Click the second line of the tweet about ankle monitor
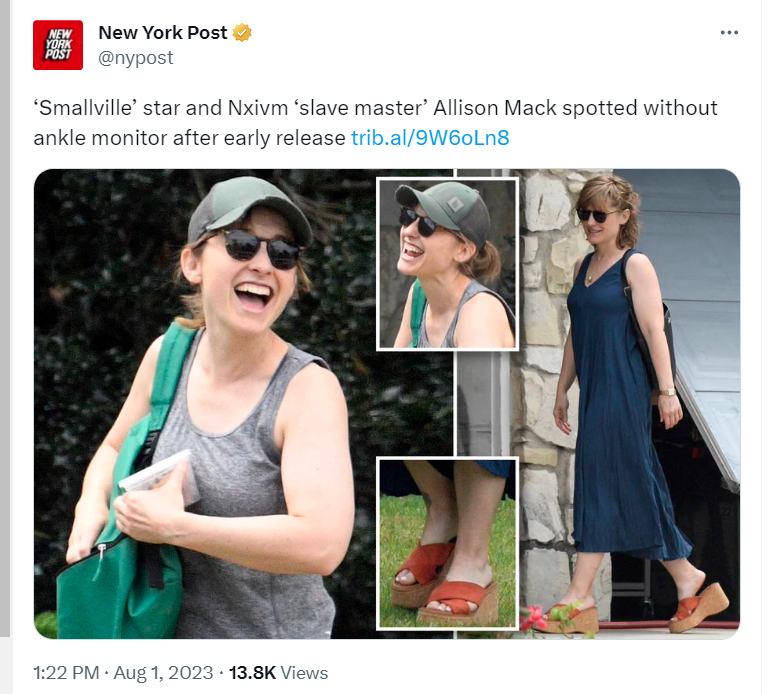Screen dimensions: 769x694 coord(271,138)
